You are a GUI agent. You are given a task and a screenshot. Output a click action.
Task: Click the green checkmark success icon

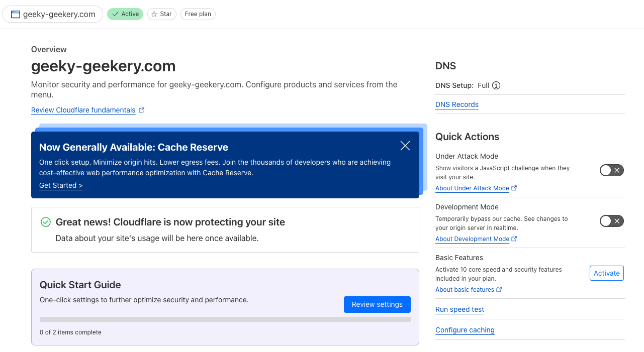click(x=46, y=222)
